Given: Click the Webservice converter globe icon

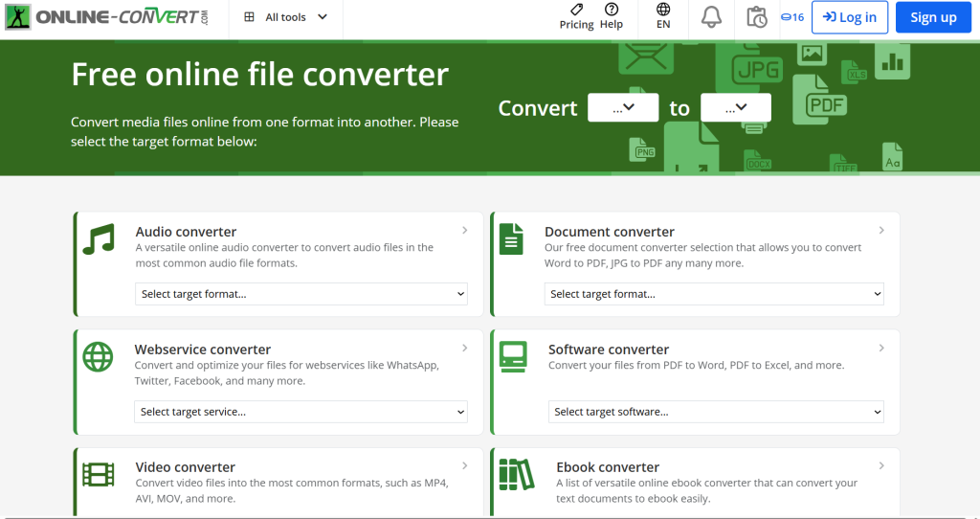Looking at the screenshot, I should coord(98,357).
